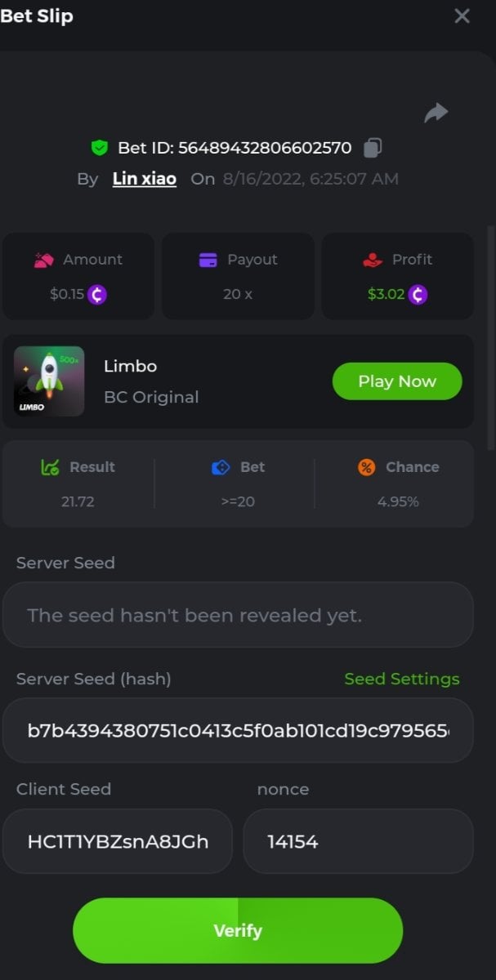Click the coin icon beside $3.02 profit
Screen dimensions: 496x980
[418, 294]
